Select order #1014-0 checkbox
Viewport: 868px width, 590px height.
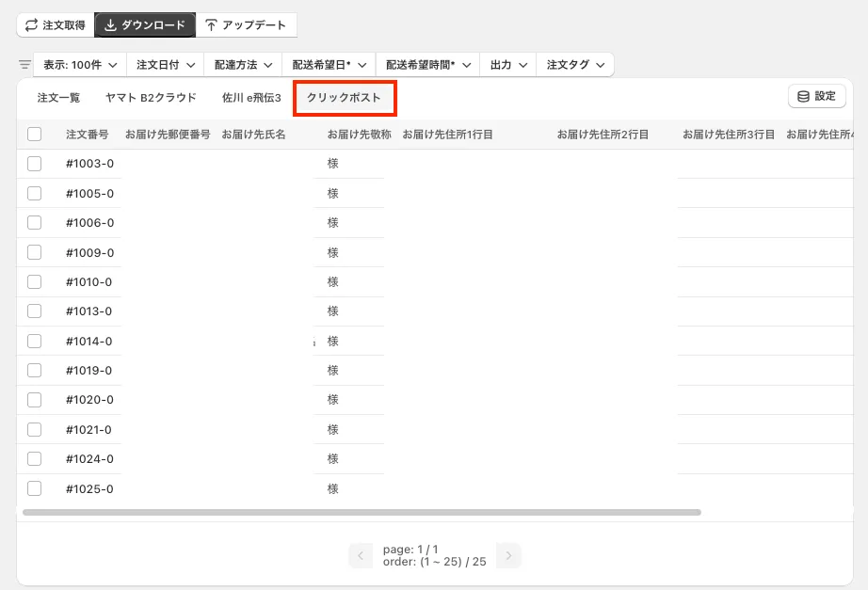click(35, 341)
